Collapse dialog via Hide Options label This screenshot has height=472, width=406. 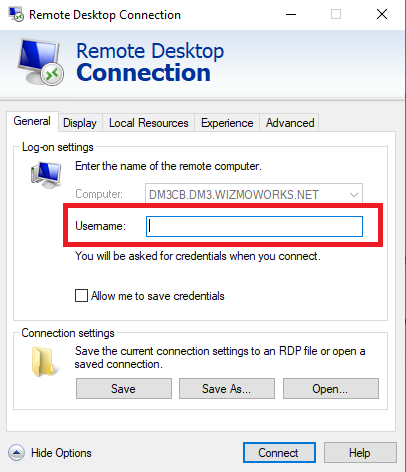[61, 453]
